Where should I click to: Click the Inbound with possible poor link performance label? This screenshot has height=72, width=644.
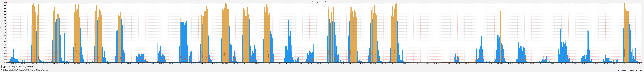tap(18, 67)
